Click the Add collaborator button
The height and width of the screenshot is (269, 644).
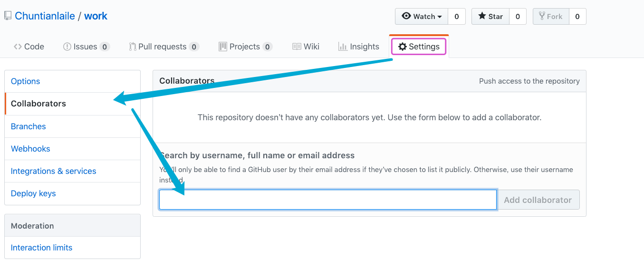(x=538, y=200)
